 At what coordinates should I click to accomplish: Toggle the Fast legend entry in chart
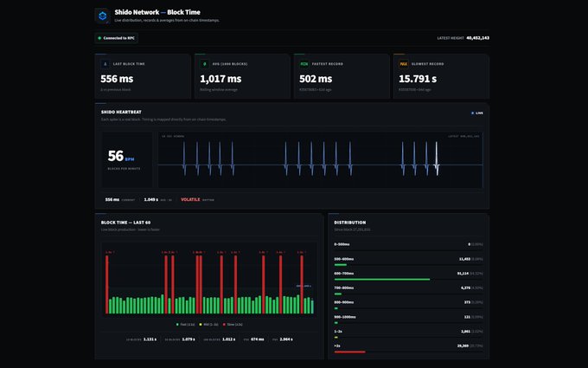(x=186, y=325)
